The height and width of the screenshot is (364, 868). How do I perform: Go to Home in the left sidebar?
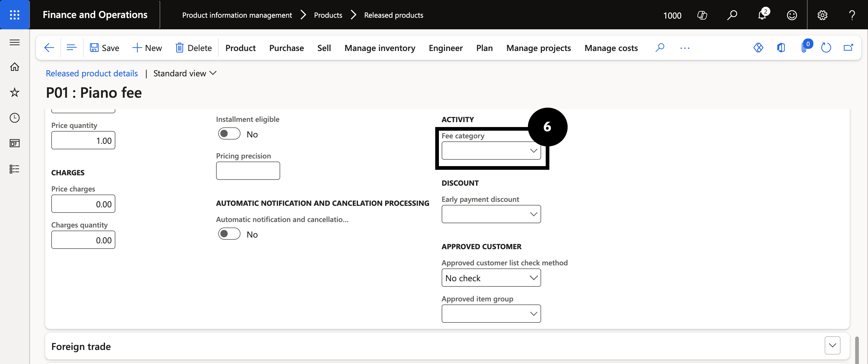[x=14, y=67]
